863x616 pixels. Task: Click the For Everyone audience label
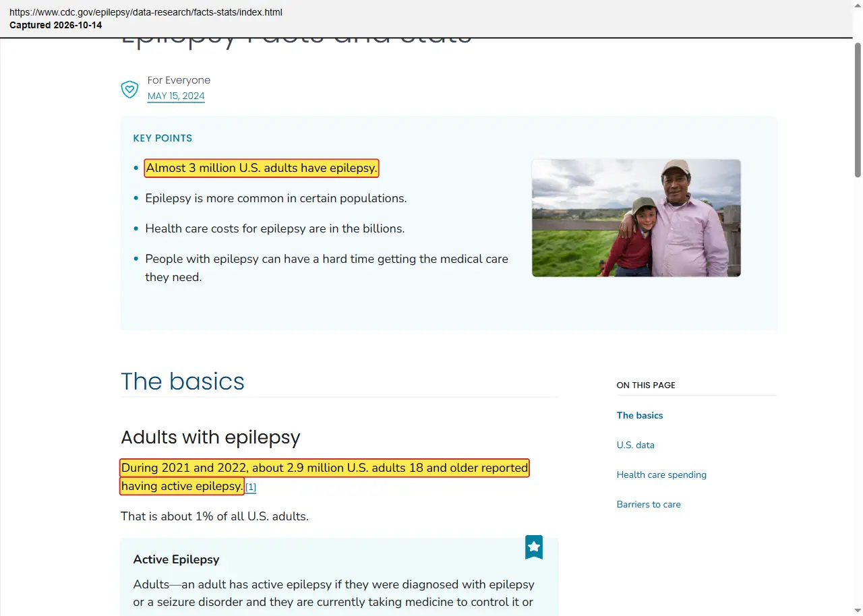179,80
